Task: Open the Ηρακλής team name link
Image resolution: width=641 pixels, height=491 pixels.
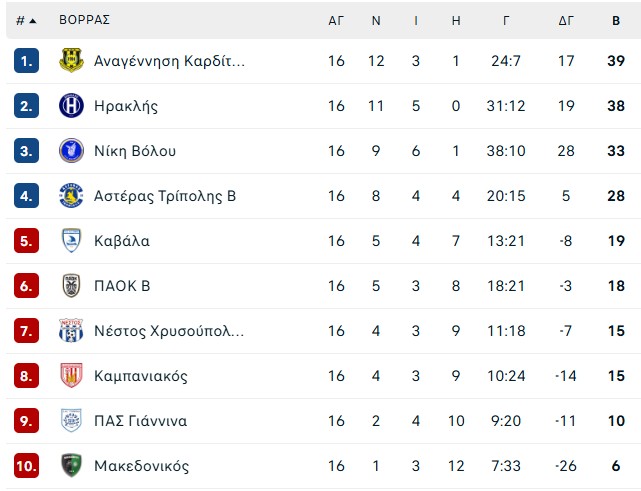Action: pos(125,106)
